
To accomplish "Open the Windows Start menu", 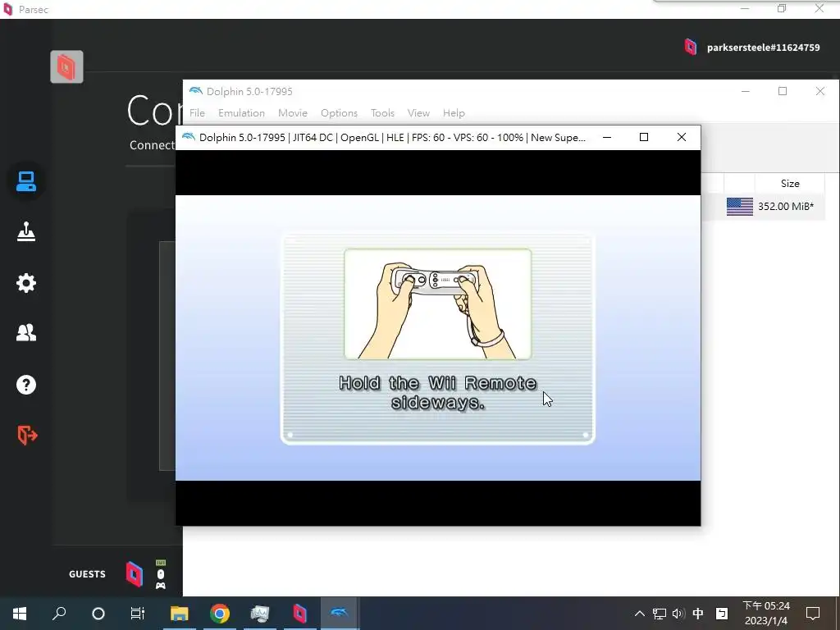I will point(20,614).
